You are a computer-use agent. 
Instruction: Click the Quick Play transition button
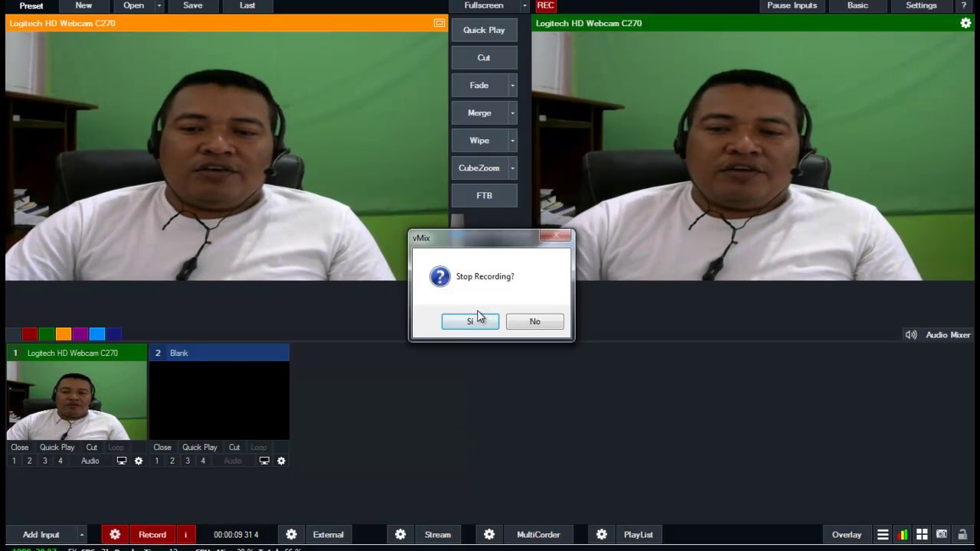pyautogui.click(x=484, y=30)
